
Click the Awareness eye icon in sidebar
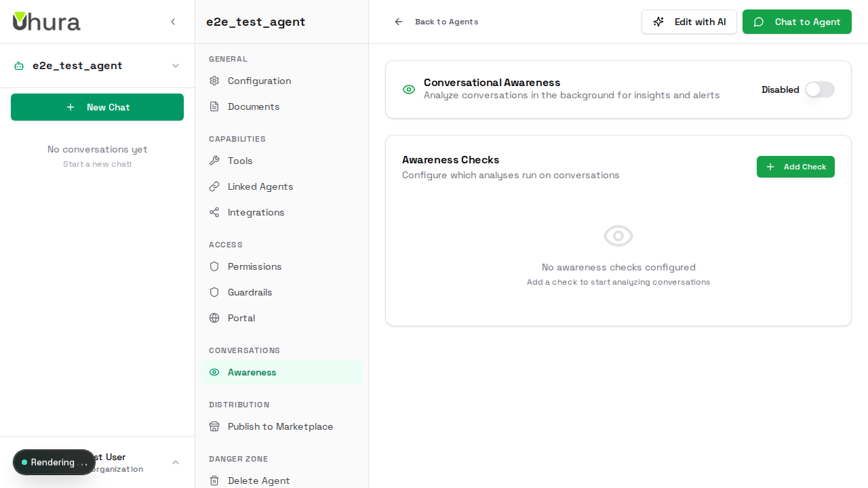pos(214,372)
